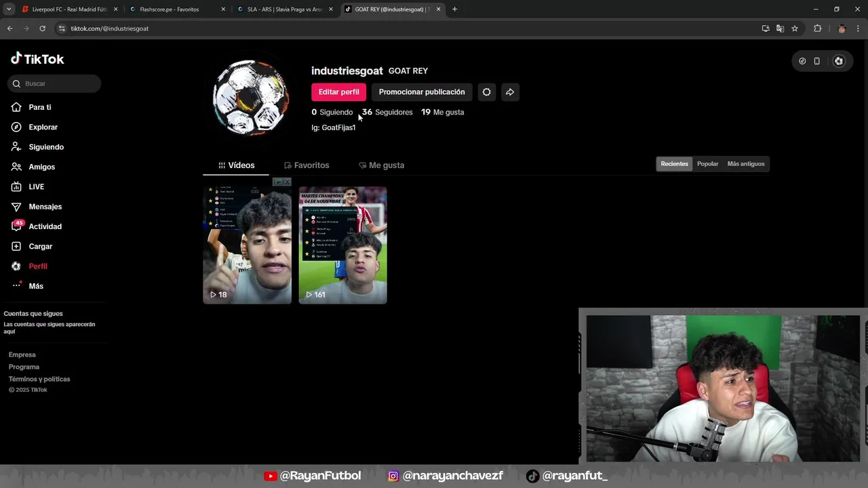The height and width of the screenshot is (488, 868).
Task: Switch to the Me gusta tab
Action: coord(381,165)
